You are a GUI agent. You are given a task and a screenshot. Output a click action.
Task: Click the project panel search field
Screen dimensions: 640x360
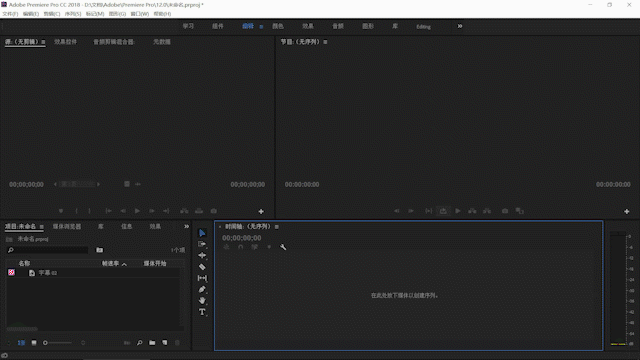coord(47,250)
